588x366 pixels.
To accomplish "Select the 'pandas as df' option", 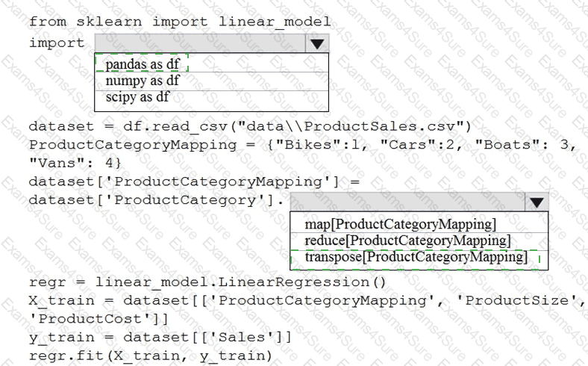I will 142,63.
